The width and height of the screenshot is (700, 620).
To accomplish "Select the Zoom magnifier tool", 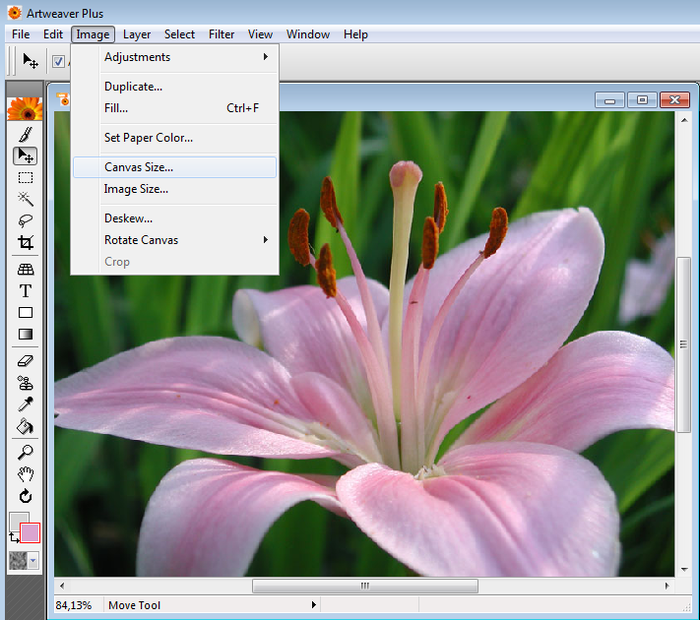I will 25,452.
